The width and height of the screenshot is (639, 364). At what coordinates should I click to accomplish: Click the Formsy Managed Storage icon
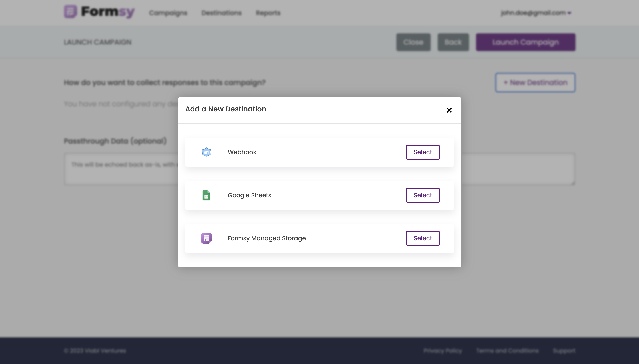click(x=206, y=238)
